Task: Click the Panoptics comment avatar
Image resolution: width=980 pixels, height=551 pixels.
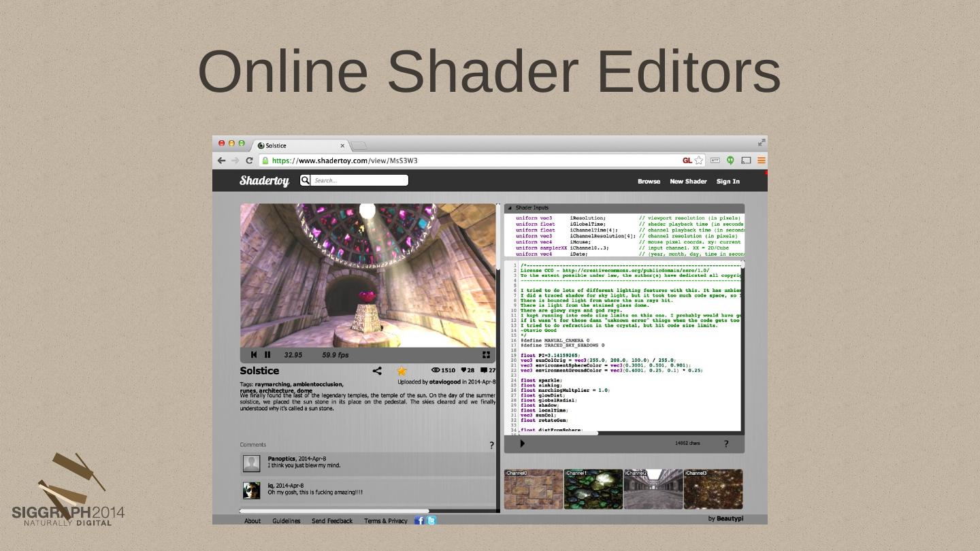Action: click(252, 463)
